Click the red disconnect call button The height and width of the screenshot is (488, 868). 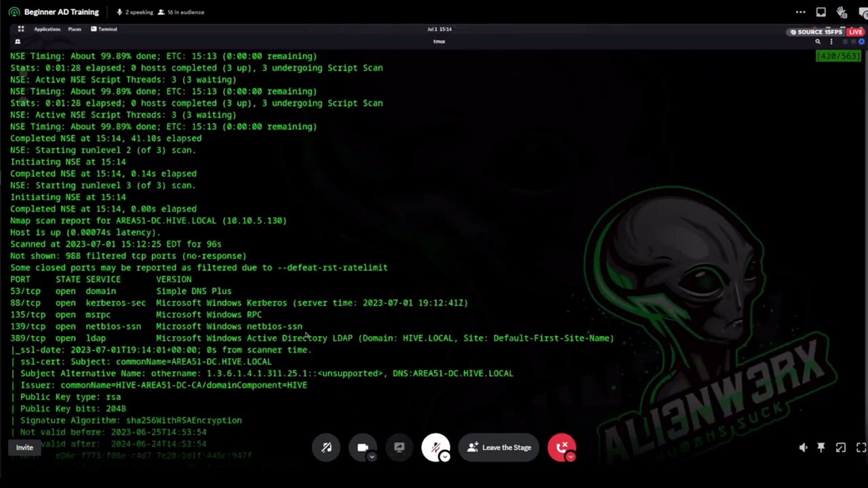click(x=561, y=447)
